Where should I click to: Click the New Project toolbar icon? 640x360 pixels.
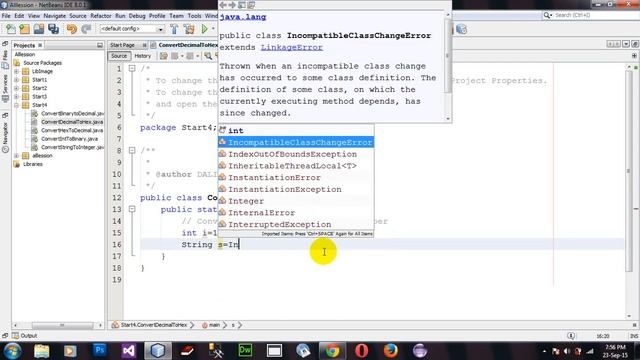(24, 29)
